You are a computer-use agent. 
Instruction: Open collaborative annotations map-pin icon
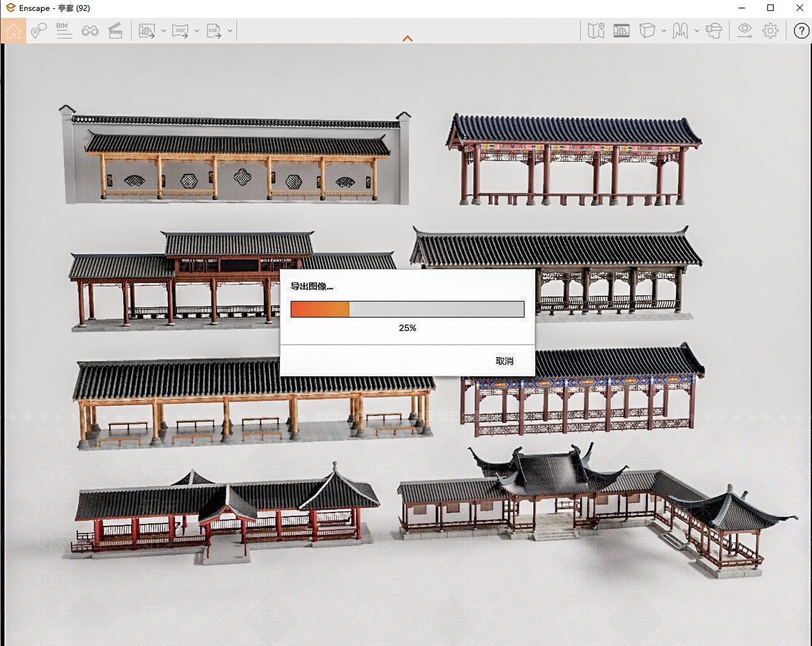click(x=39, y=31)
